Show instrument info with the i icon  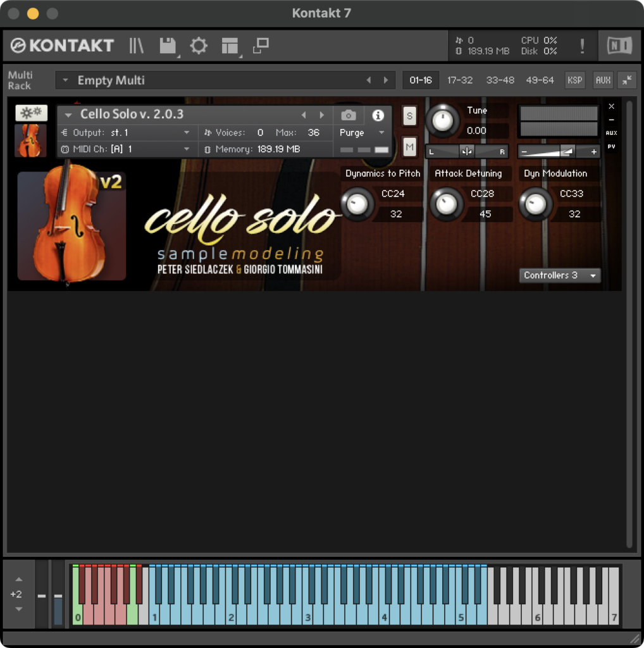(378, 115)
